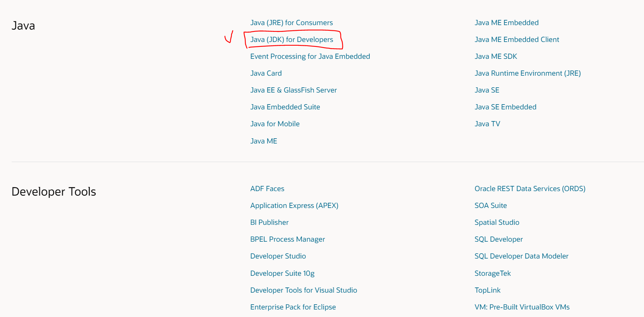Open the ADF Faces link
This screenshot has width=644, height=317.
[267, 189]
